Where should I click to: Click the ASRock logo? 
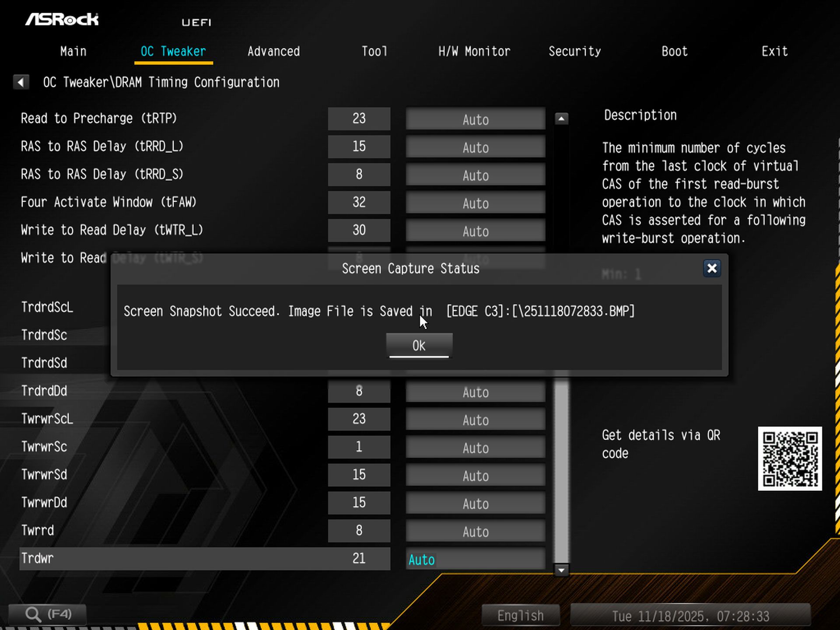coord(63,19)
